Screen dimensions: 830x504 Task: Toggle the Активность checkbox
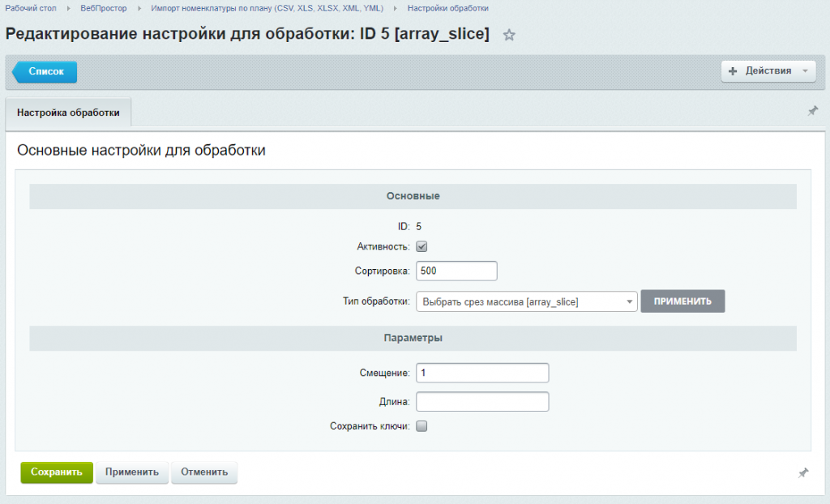(421, 246)
